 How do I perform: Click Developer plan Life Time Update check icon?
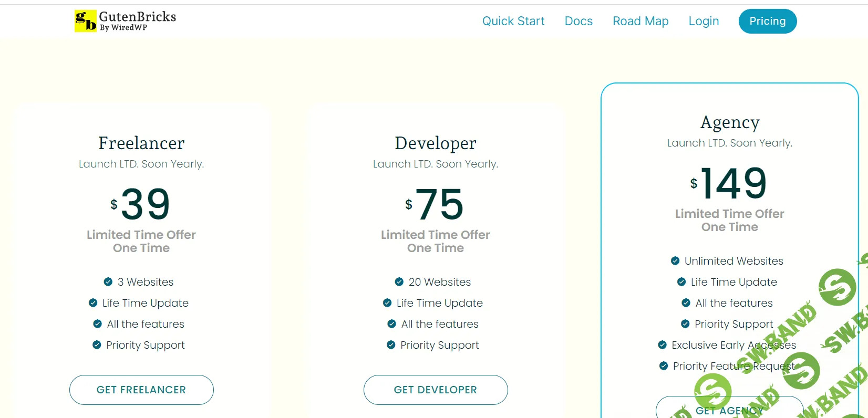tap(387, 303)
